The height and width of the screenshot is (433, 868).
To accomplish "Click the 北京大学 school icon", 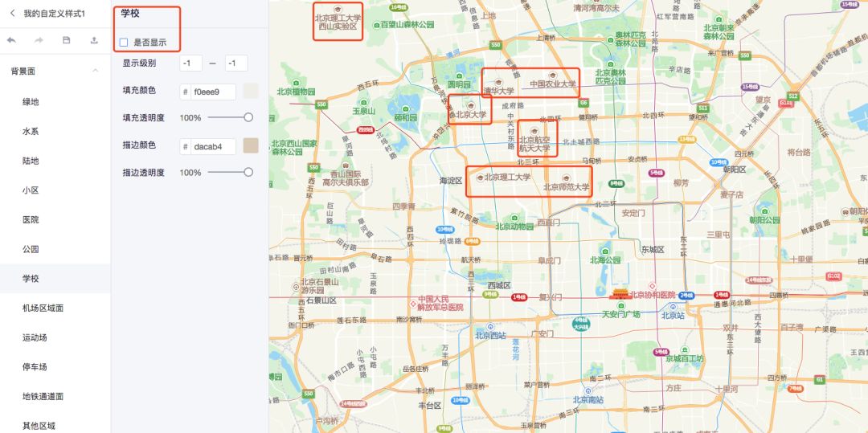I will [x=470, y=105].
